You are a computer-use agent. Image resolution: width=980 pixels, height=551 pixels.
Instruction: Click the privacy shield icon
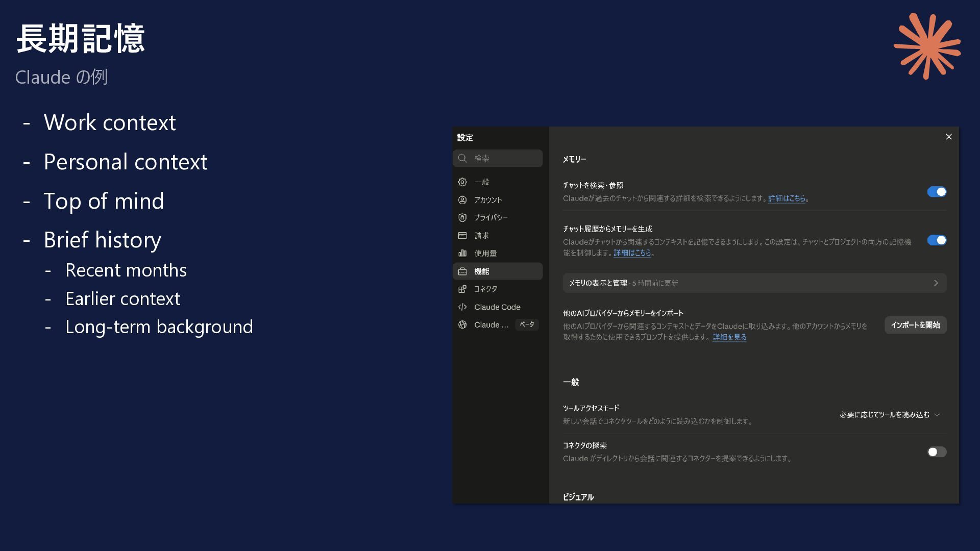click(x=462, y=217)
